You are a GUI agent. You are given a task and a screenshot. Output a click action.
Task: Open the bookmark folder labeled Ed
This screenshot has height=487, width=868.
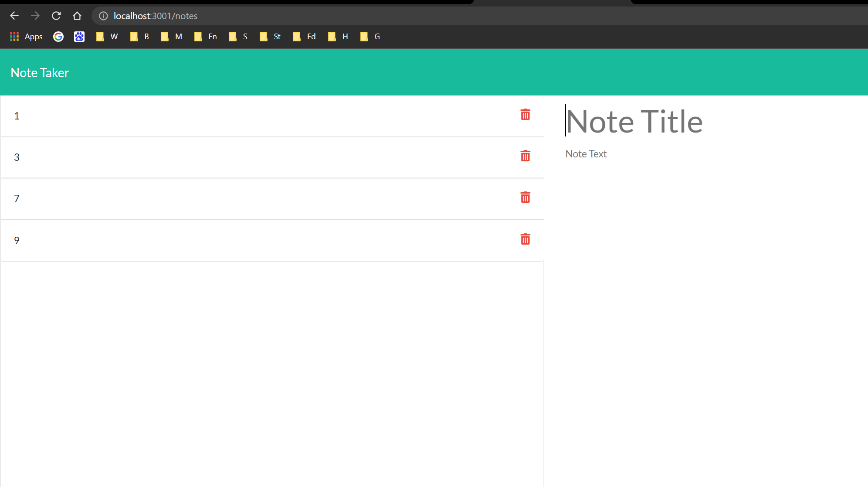tap(304, 37)
